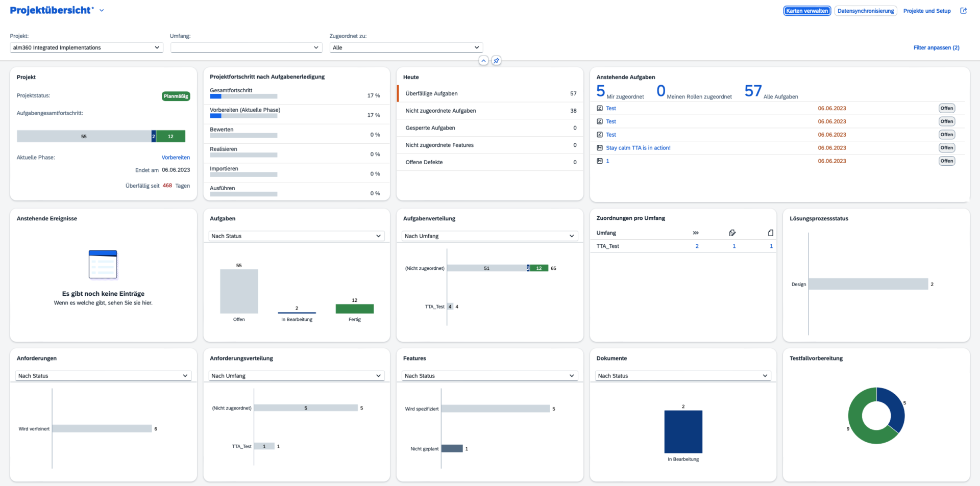Click the share icon in top-right header
Screen dimensions: 980x486
(963, 11)
